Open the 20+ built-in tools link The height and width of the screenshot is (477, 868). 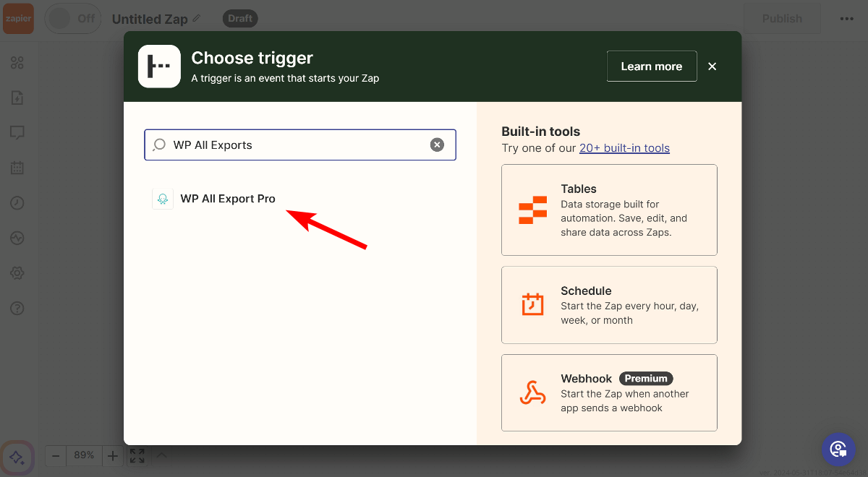pos(624,148)
